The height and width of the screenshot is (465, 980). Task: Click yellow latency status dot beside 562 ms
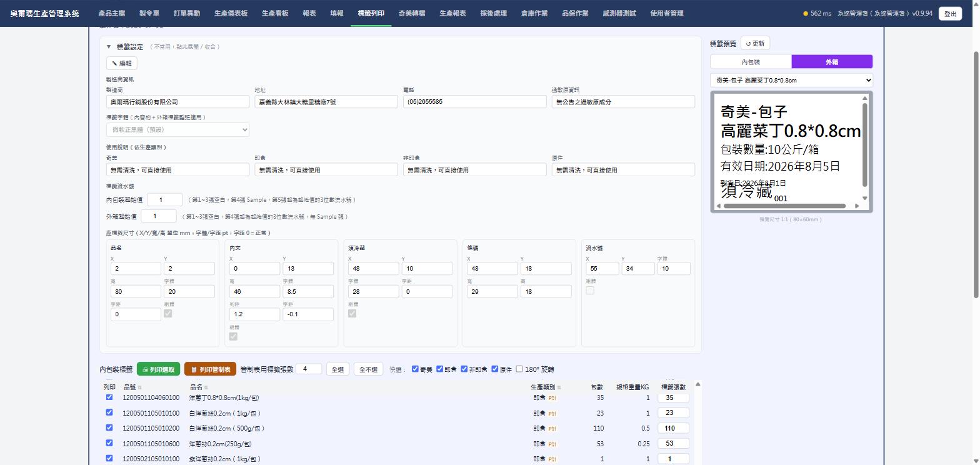click(x=806, y=14)
